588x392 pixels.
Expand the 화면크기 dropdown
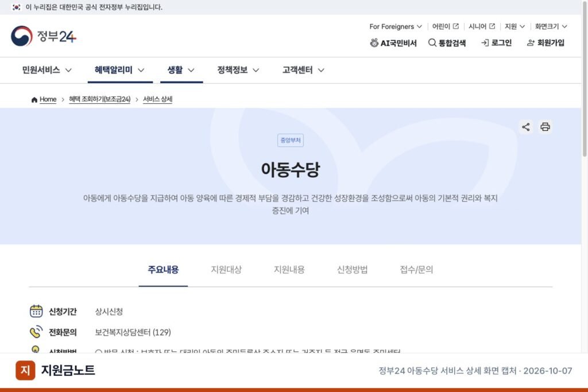[x=551, y=26]
